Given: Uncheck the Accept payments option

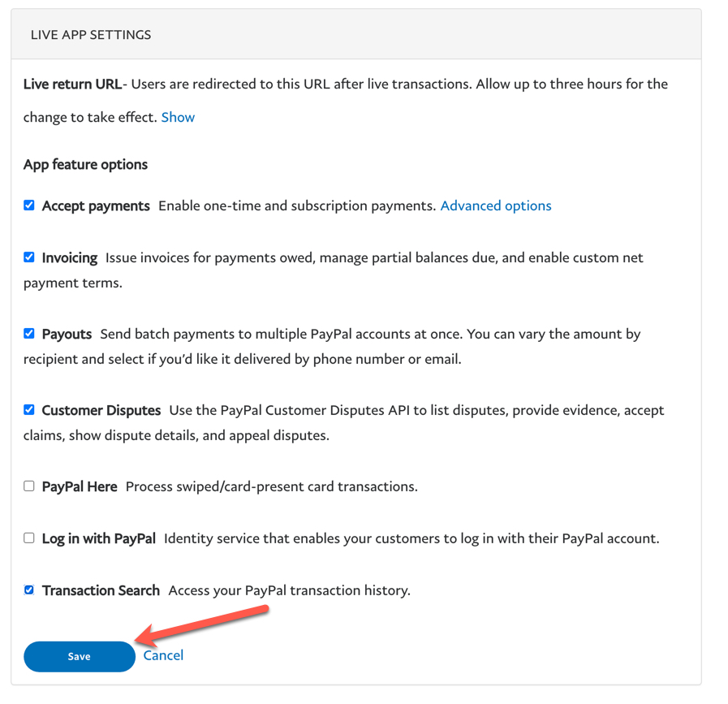Looking at the screenshot, I should 28,205.
